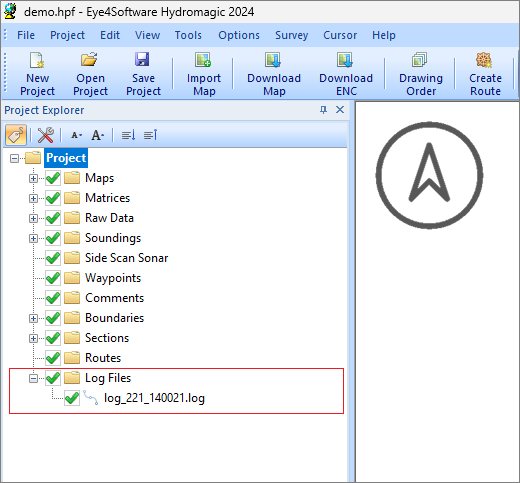Screen dimensions: 520x483
Task: Close the Project Explorer panel
Action: (x=340, y=110)
